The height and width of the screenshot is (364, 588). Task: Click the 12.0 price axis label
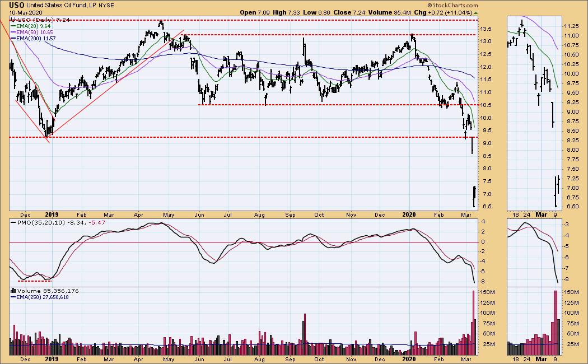(486, 67)
